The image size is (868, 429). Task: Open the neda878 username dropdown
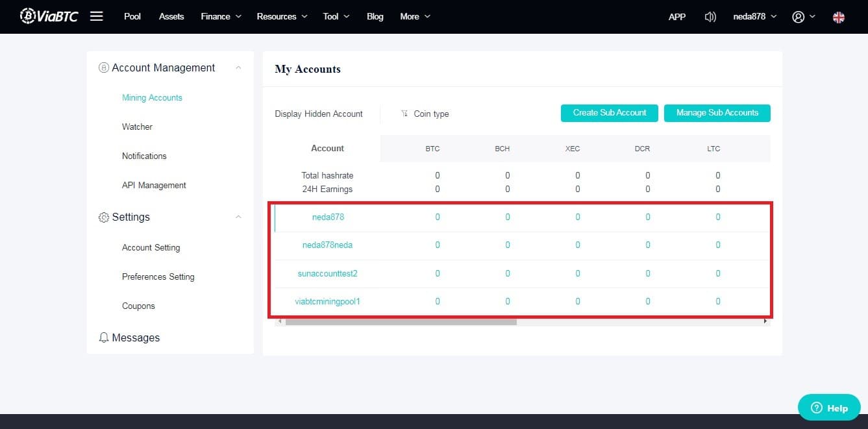754,17
